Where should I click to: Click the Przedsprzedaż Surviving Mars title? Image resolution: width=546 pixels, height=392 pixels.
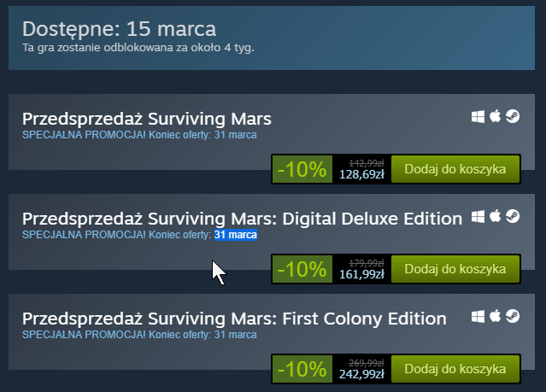(x=146, y=119)
